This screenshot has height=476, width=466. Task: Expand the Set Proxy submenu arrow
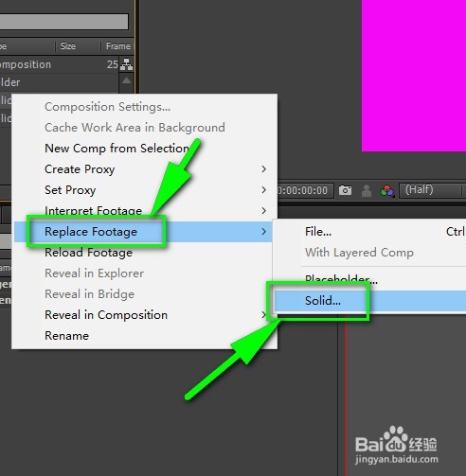point(264,190)
